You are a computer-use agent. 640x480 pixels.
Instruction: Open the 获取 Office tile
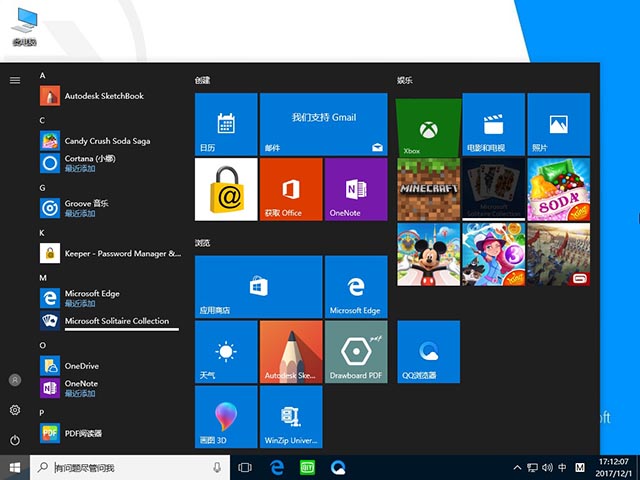(291, 189)
